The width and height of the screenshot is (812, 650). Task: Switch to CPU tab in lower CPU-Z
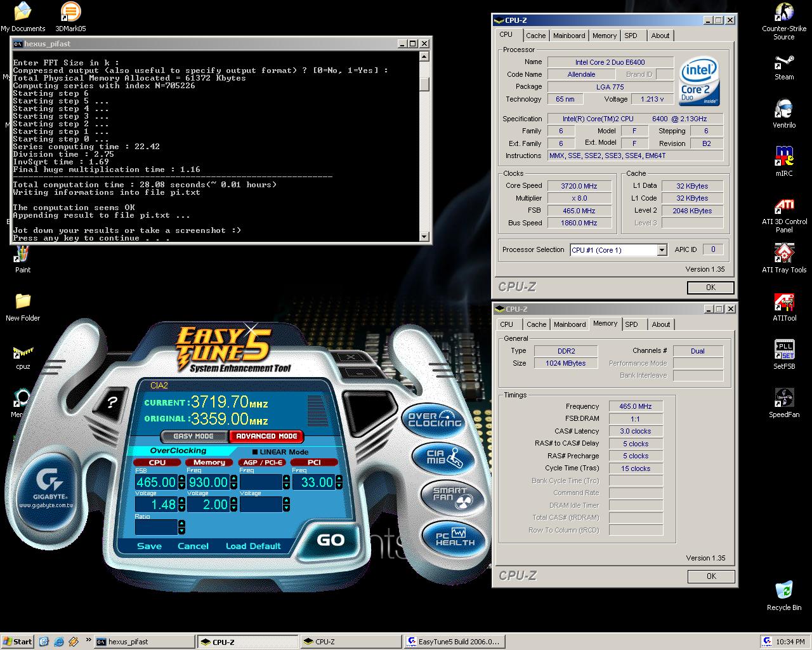click(x=506, y=324)
